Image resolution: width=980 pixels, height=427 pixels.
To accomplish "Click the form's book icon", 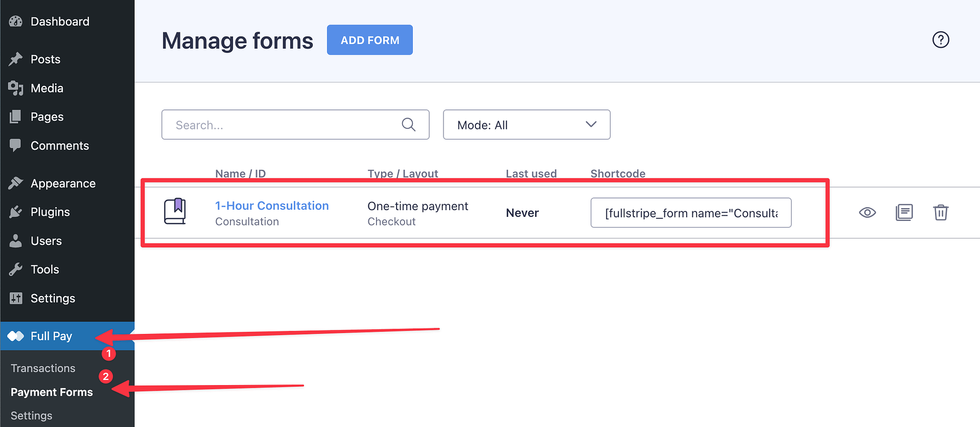I will click(175, 211).
